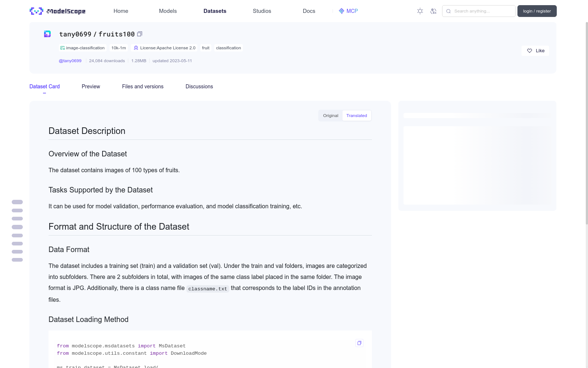
Task: Select the 24,084 downloads text
Action: pyautogui.click(x=107, y=61)
